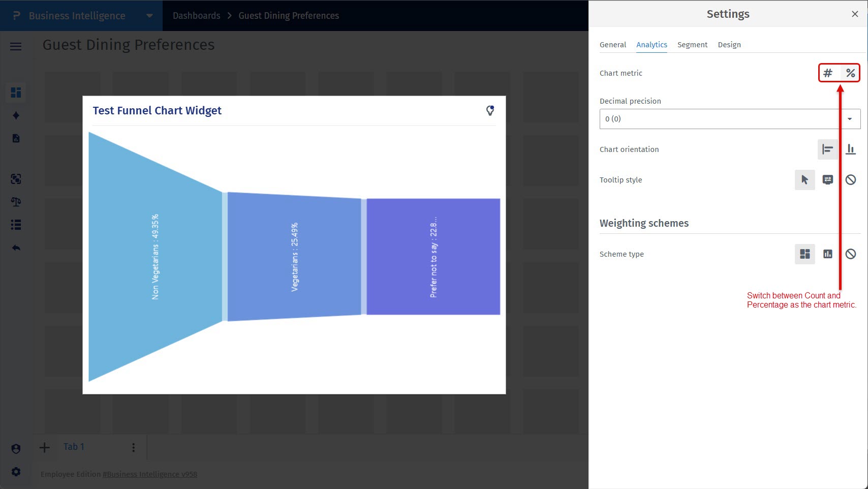
Task: Expand the Business Intelligence product dropdown
Action: pos(149,16)
